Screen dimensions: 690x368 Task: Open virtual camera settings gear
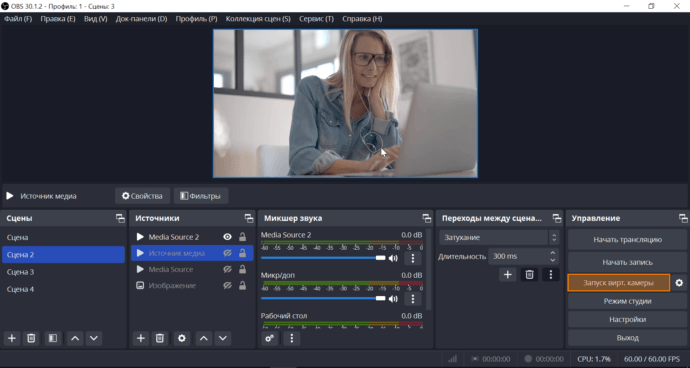click(x=679, y=283)
